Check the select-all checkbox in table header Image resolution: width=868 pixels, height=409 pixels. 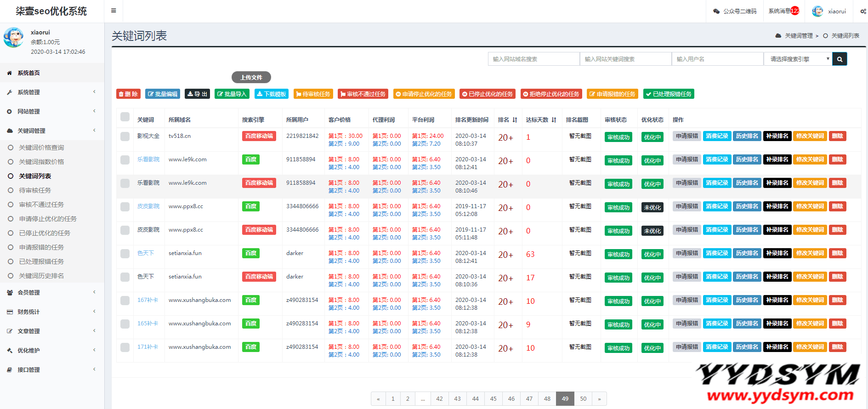click(125, 117)
